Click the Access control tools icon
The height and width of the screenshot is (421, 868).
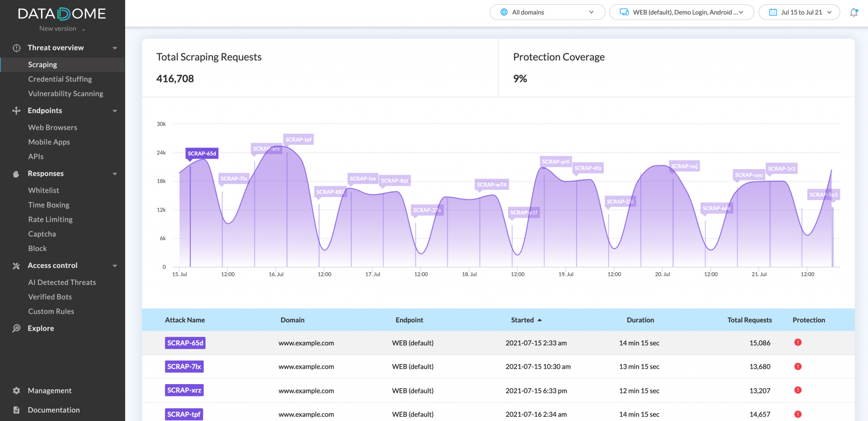click(x=16, y=265)
